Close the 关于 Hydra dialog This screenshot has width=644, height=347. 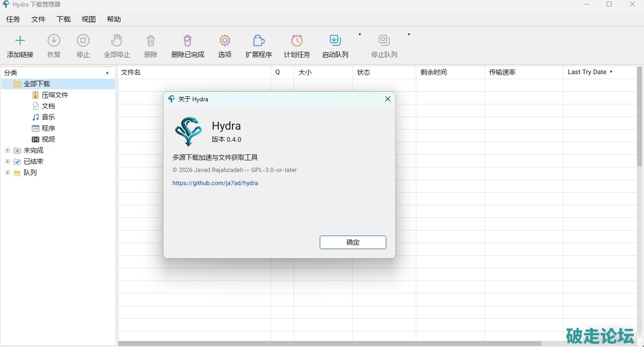click(x=387, y=99)
